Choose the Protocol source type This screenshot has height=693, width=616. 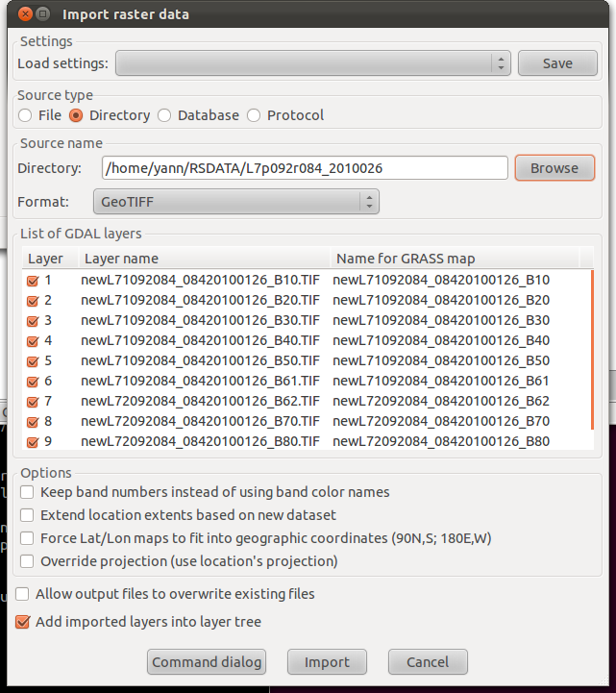click(254, 115)
